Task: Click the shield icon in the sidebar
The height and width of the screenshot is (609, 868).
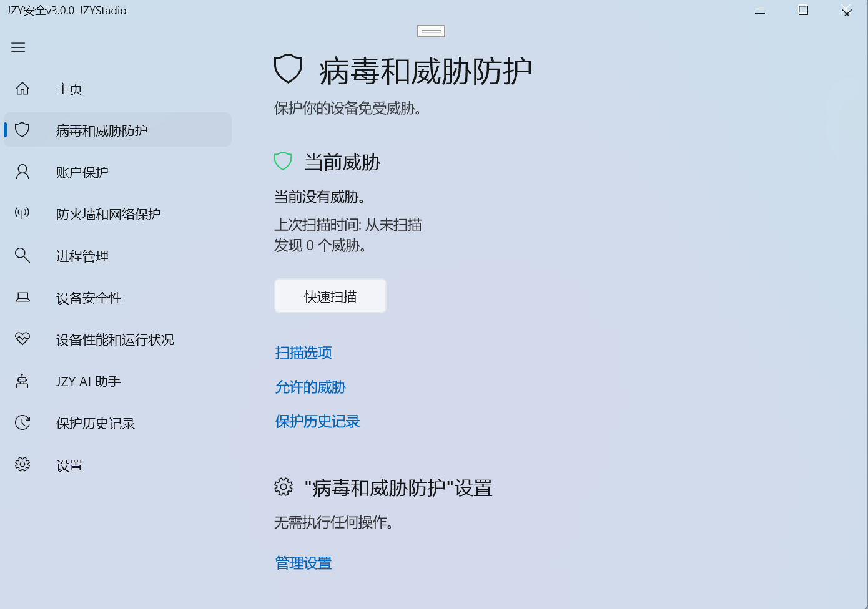Action: pyautogui.click(x=22, y=130)
